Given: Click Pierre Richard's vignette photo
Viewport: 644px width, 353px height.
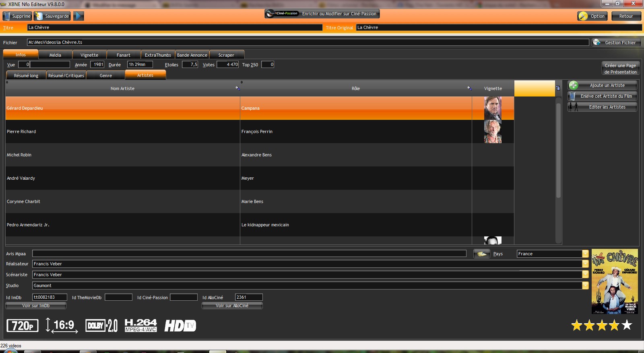Looking at the screenshot, I should [493, 131].
